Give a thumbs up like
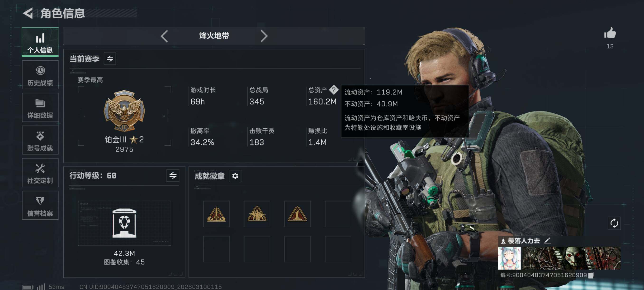Viewport: 644px width, 290px height. (x=610, y=33)
